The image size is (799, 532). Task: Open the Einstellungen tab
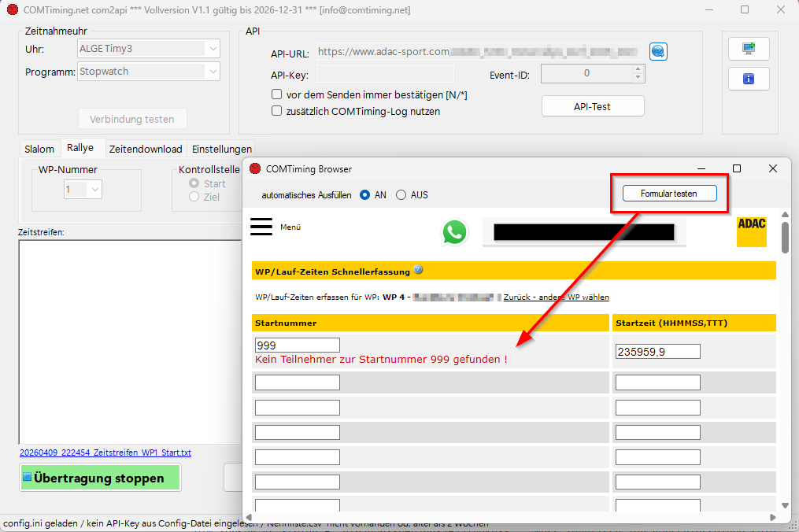pyautogui.click(x=222, y=149)
